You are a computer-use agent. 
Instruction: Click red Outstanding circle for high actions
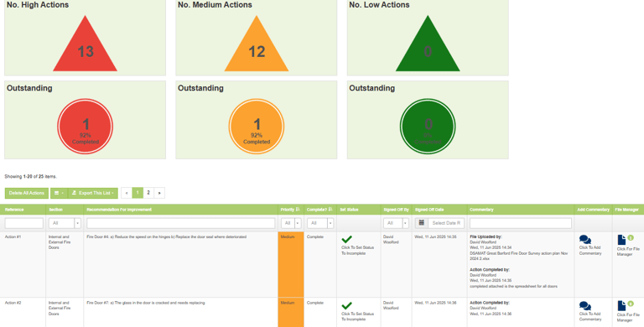coord(85,127)
